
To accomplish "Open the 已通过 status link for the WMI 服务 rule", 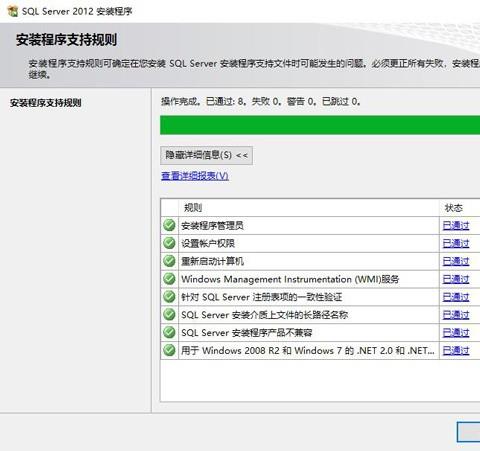I will tap(456, 279).
